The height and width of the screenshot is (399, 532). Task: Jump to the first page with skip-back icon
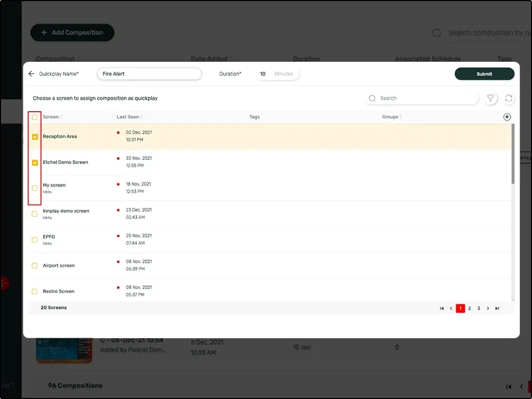point(441,308)
